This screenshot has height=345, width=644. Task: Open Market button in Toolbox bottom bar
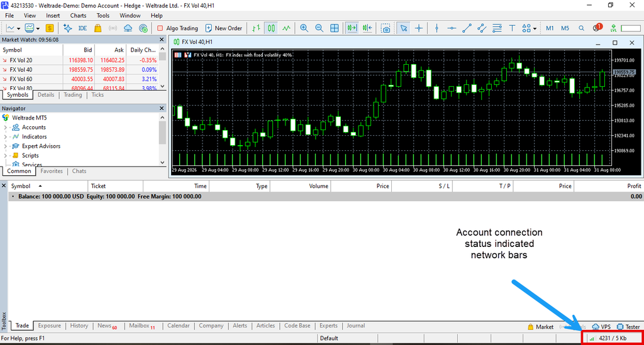tap(540, 327)
